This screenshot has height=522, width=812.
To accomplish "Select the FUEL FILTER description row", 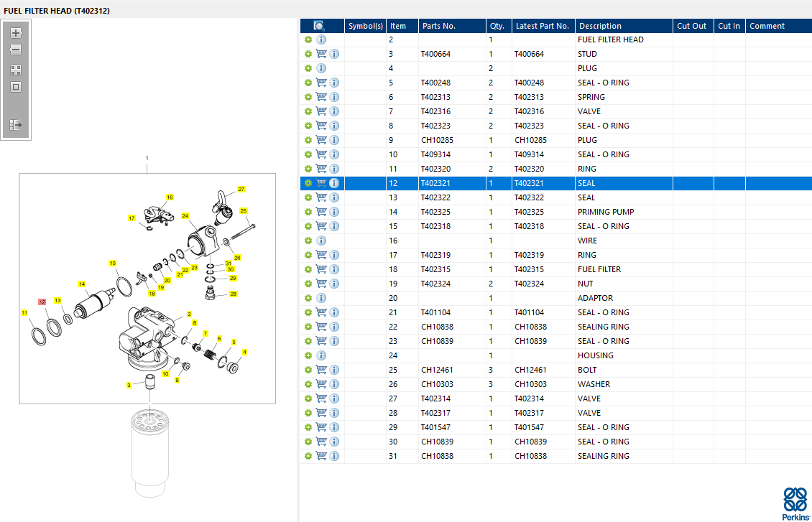I will click(599, 269).
